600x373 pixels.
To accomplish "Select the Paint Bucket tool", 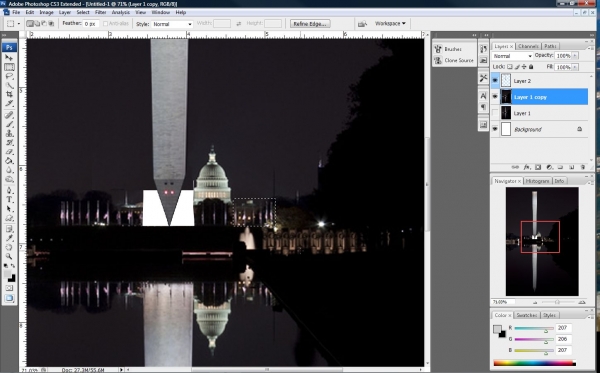I will pos(9,161).
